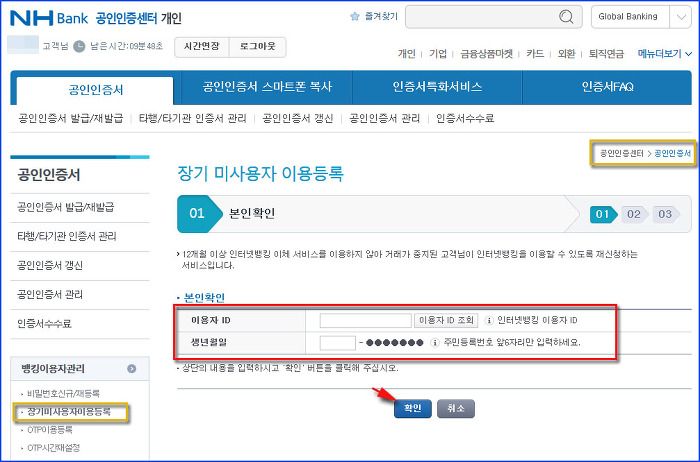
Task: Click the search input box
Action: (x=493, y=17)
